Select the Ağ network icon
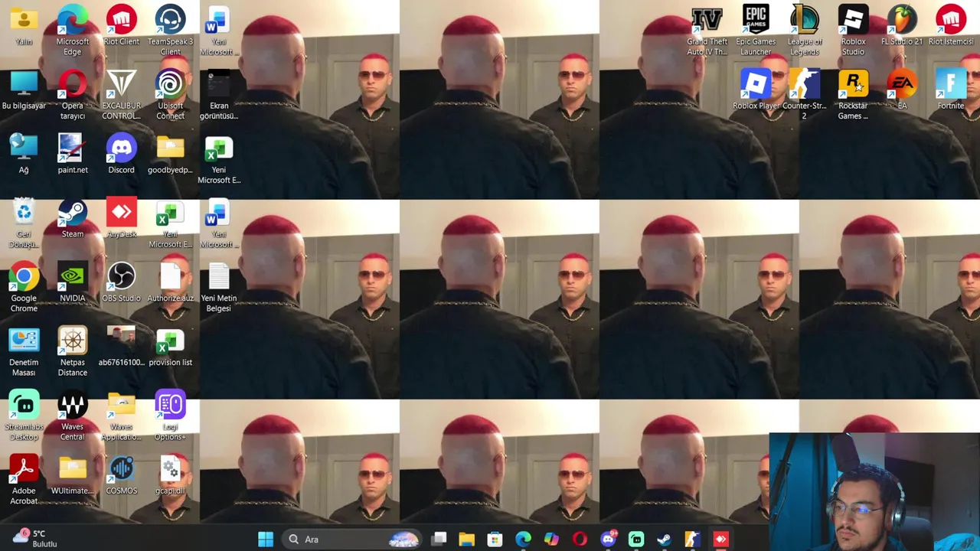980x551 pixels. pyautogui.click(x=24, y=154)
